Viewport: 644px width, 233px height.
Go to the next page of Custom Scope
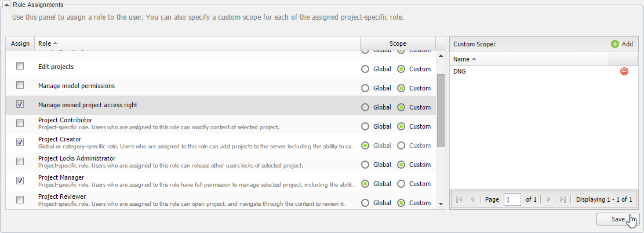[548, 199]
